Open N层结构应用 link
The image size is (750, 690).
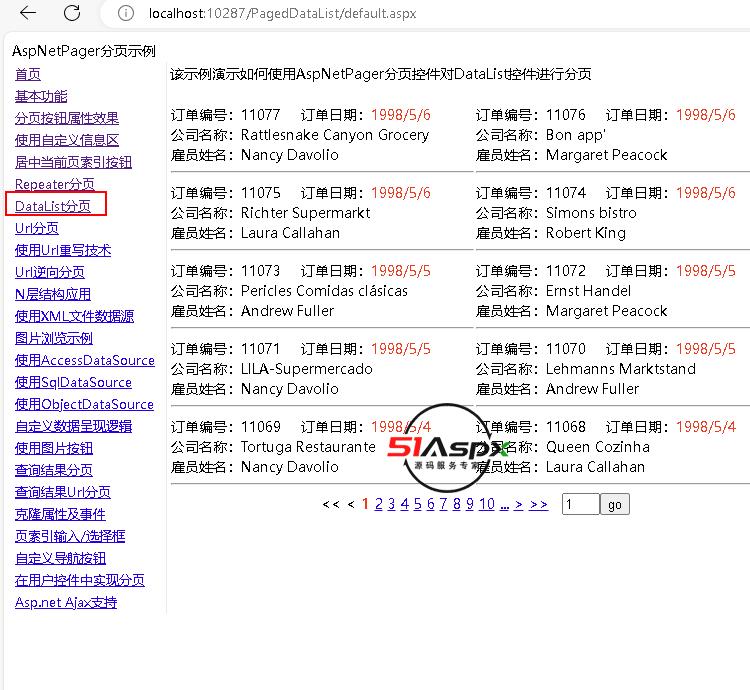coord(53,294)
